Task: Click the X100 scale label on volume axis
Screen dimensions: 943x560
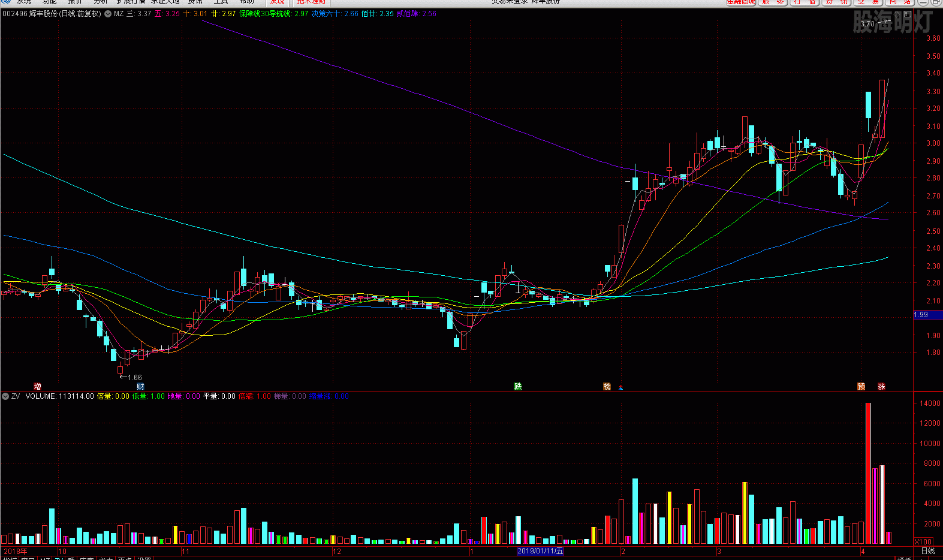Action: [x=923, y=542]
